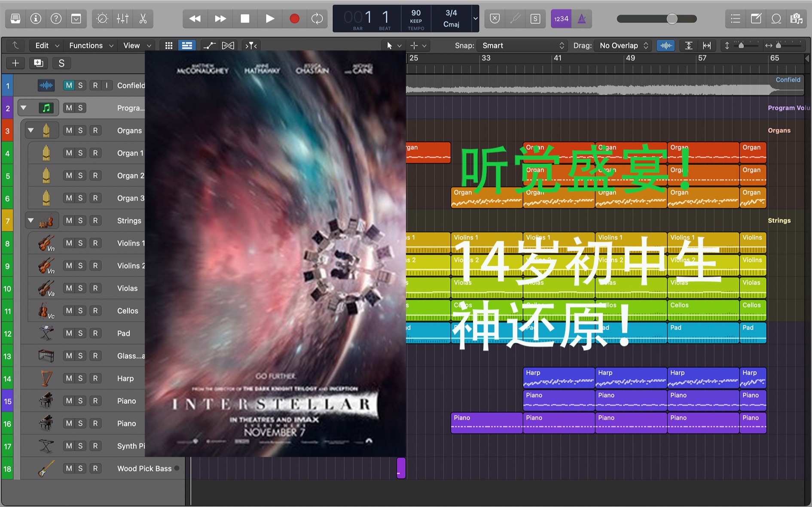The image size is (812, 507).
Task: Open the Loop Browser icon
Action: coord(776,18)
